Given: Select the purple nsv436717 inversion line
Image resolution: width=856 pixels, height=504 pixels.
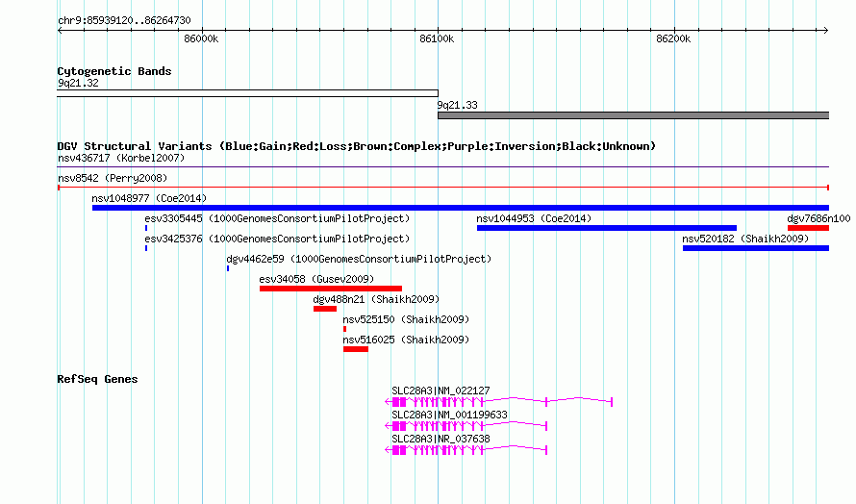Looking at the screenshot, I should [x=443, y=167].
